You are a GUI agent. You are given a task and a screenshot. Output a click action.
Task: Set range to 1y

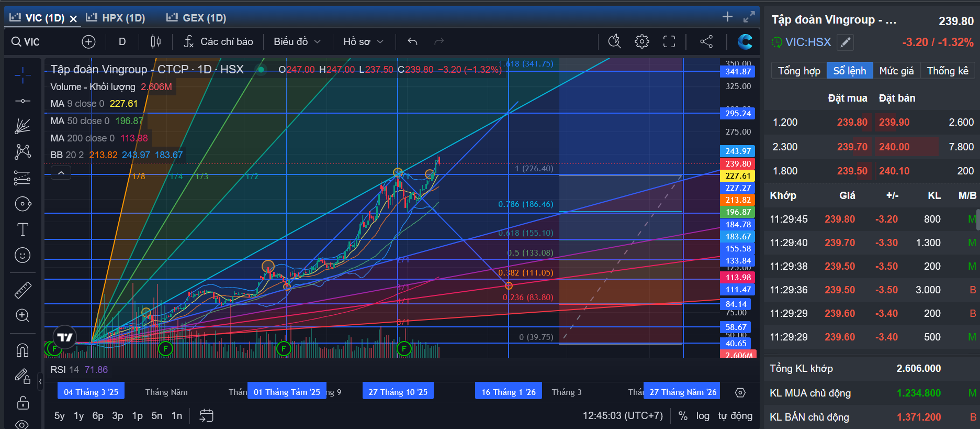(x=79, y=416)
